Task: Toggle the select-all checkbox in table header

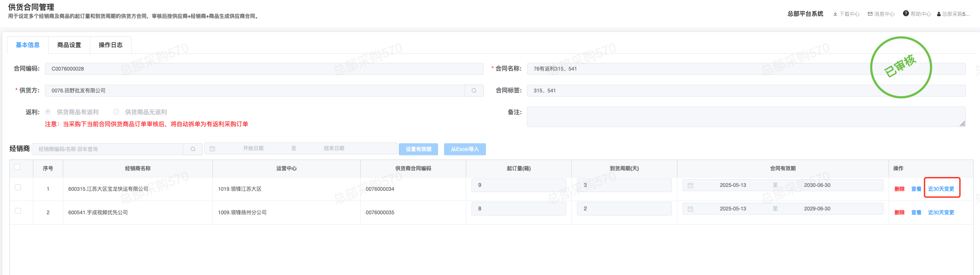Action: [17, 167]
